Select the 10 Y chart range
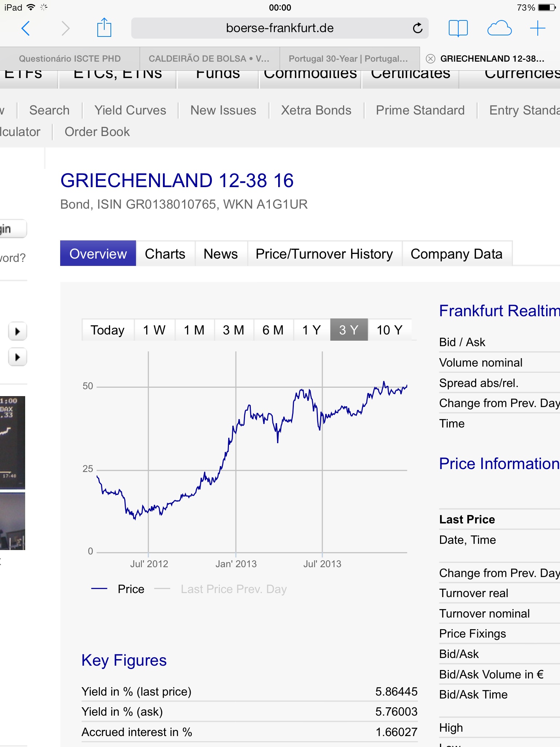The height and width of the screenshot is (747, 560). click(389, 330)
